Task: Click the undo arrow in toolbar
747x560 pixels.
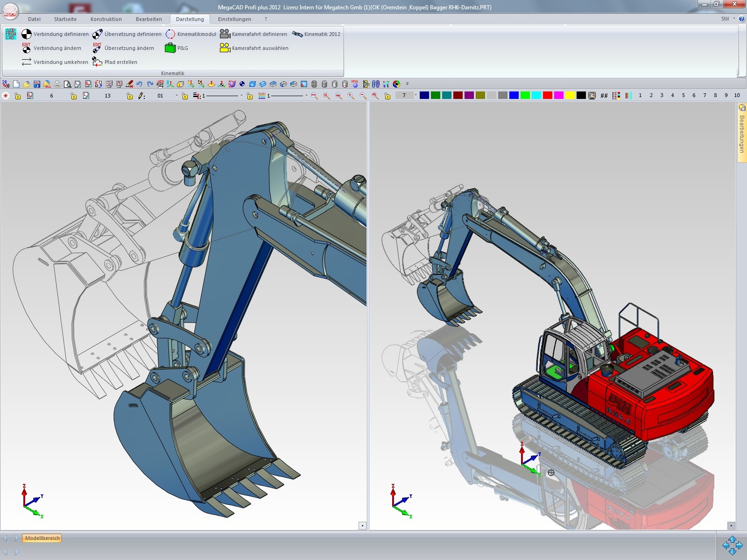Action: 140,84
